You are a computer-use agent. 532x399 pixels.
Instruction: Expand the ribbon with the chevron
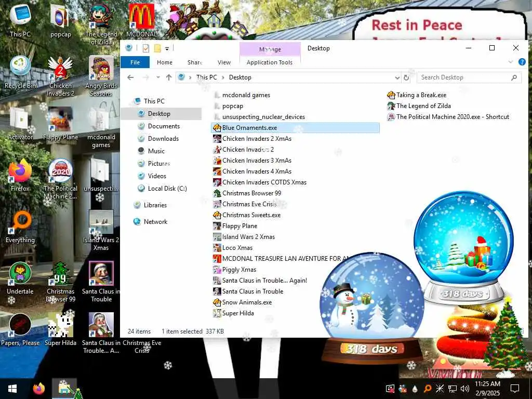[x=511, y=62]
